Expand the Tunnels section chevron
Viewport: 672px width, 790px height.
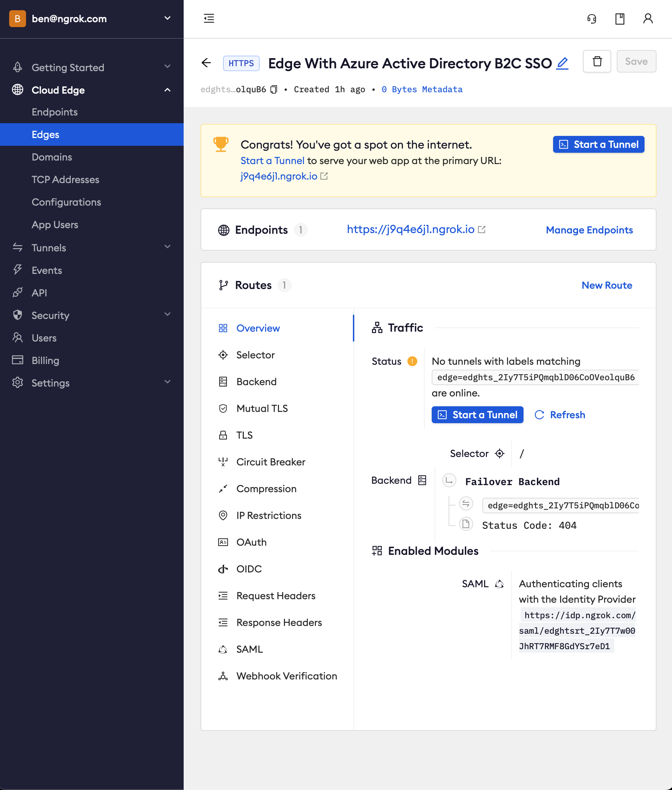[167, 247]
